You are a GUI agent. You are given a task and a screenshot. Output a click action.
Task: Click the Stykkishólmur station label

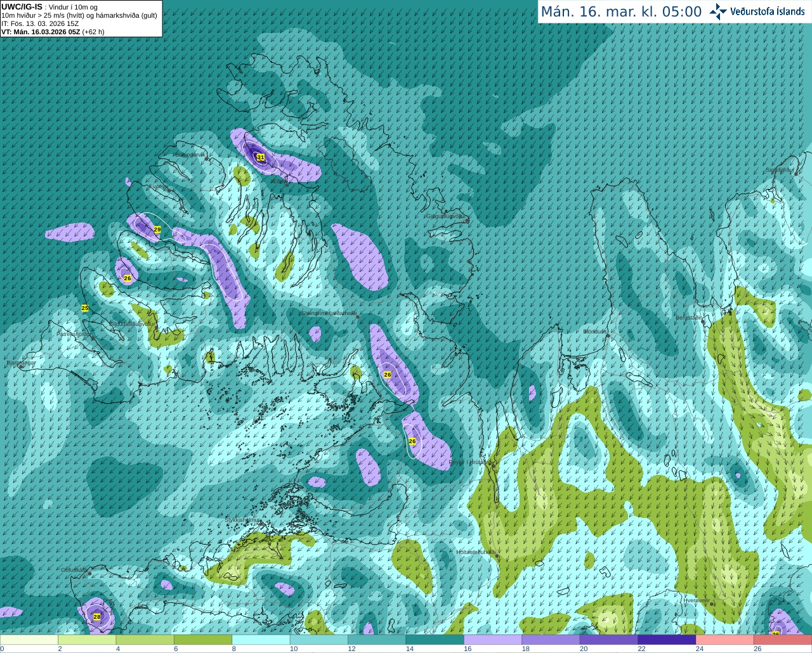tap(242, 520)
